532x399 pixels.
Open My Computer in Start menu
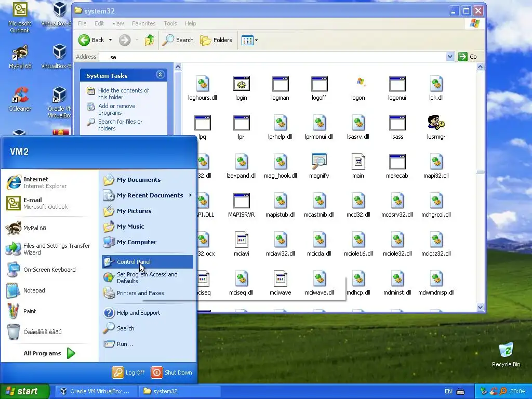click(147, 242)
